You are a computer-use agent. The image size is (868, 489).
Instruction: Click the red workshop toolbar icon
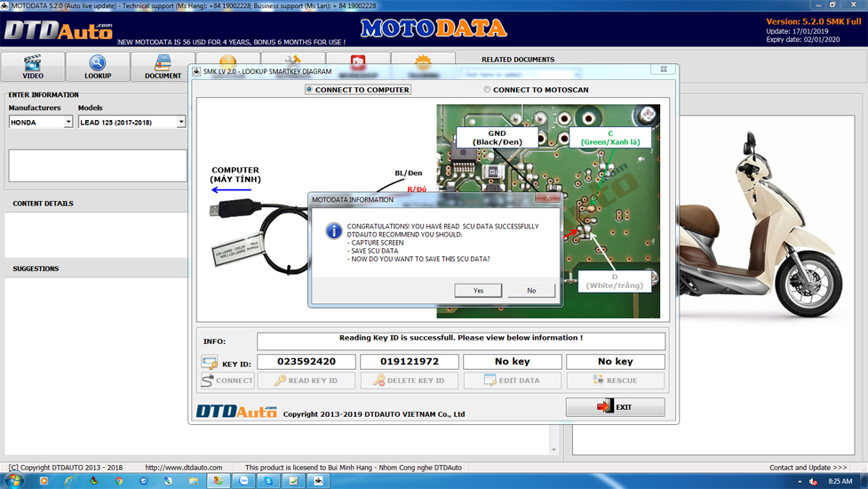click(x=358, y=60)
